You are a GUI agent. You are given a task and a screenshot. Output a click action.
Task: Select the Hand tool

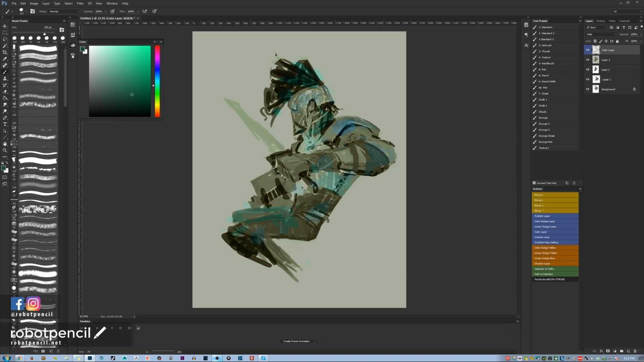click(x=5, y=144)
